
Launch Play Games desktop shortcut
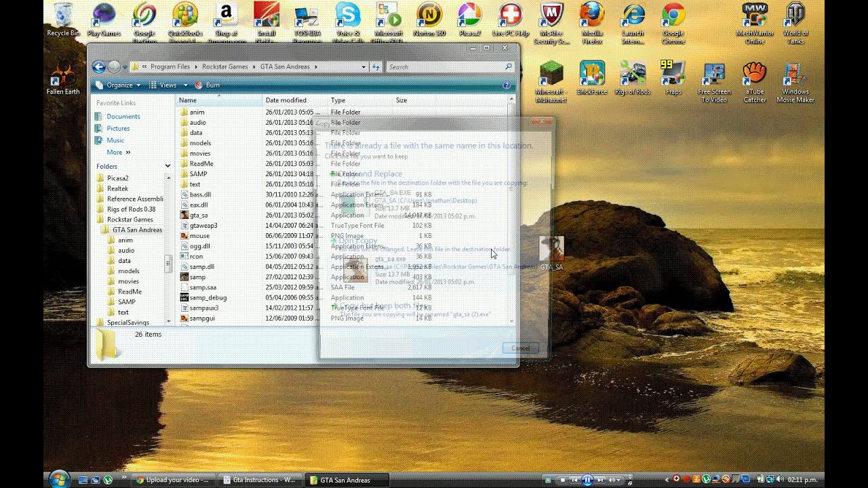[104, 20]
